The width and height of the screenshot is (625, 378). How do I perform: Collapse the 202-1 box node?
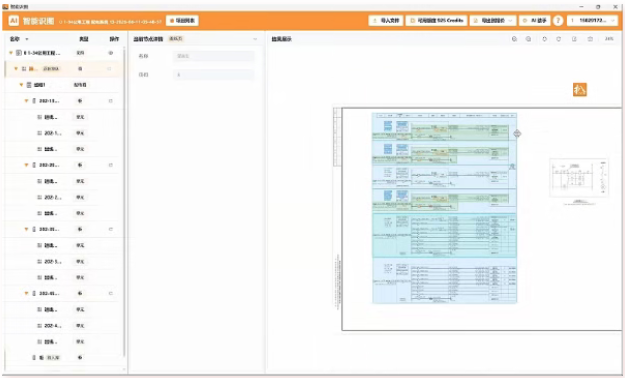tap(26, 101)
